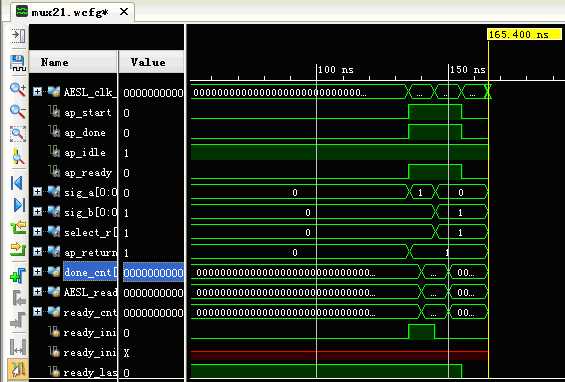The width and height of the screenshot is (565, 382).
Task: Expand the ap_return bus signal
Action: point(37,251)
